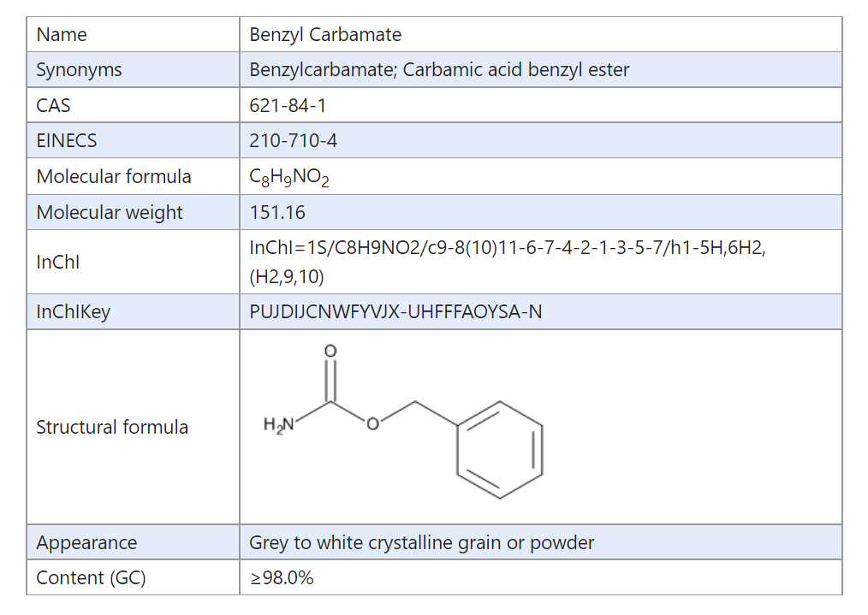Click the CAS row label
The image size is (868, 615).
53,106
